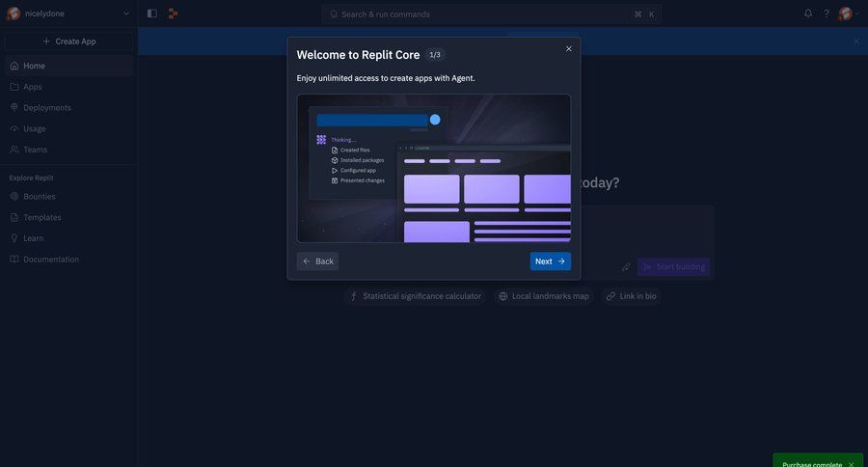Screen dimensions: 868x467
Task: Click the Agent preview image in dialog
Action: (x=434, y=169)
